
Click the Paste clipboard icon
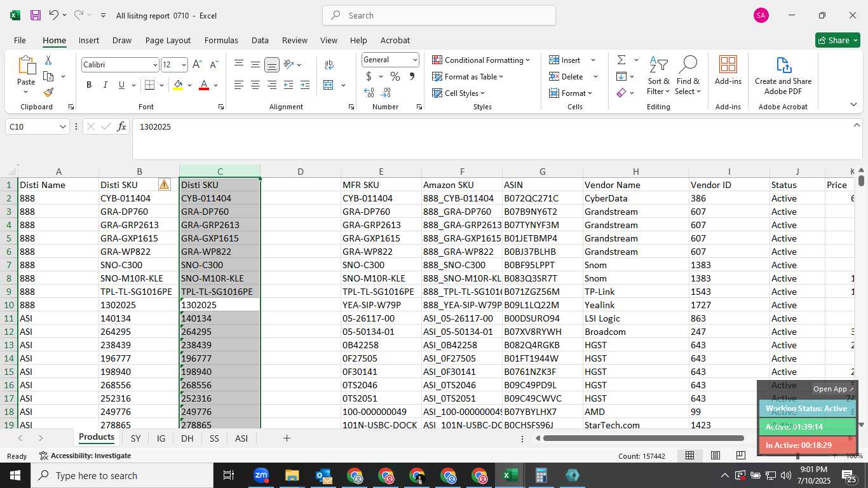point(26,65)
